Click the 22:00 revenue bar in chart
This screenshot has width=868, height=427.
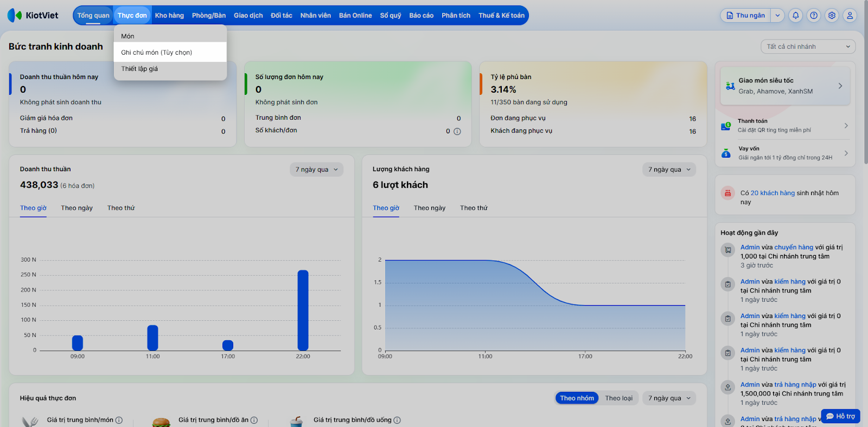coord(303,310)
